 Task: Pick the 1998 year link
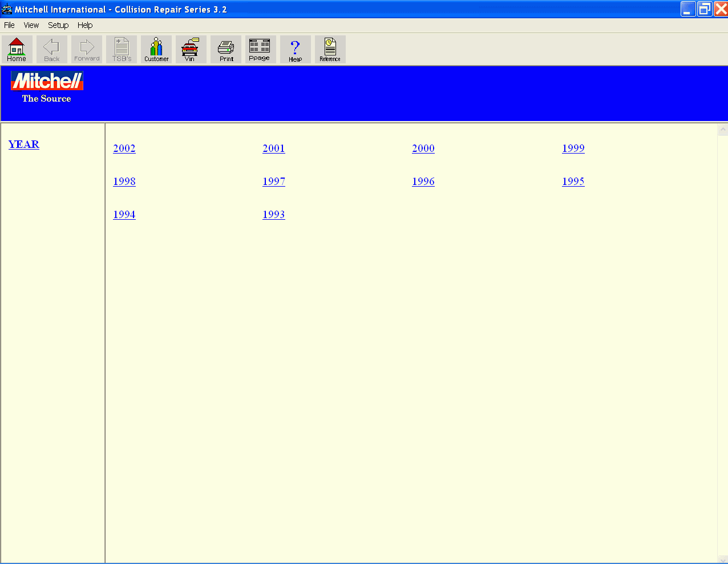point(124,182)
